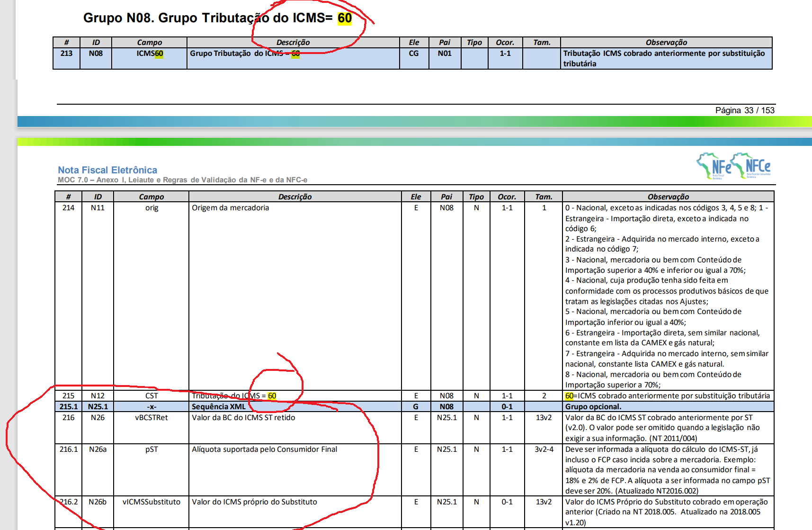812x530 pixels.
Task: Click highlighted 60 in Grupo N08 heading
Action: coord(344,18)
